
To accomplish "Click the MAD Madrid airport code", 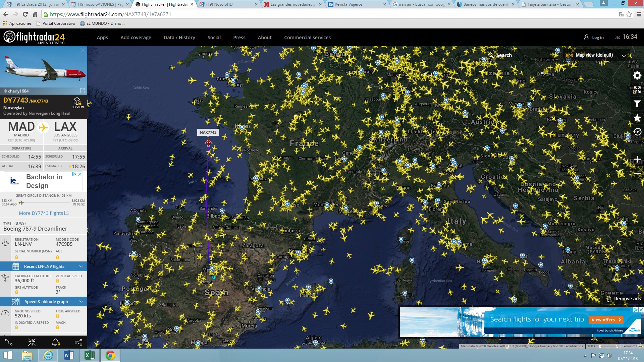I will coord(21,127).
